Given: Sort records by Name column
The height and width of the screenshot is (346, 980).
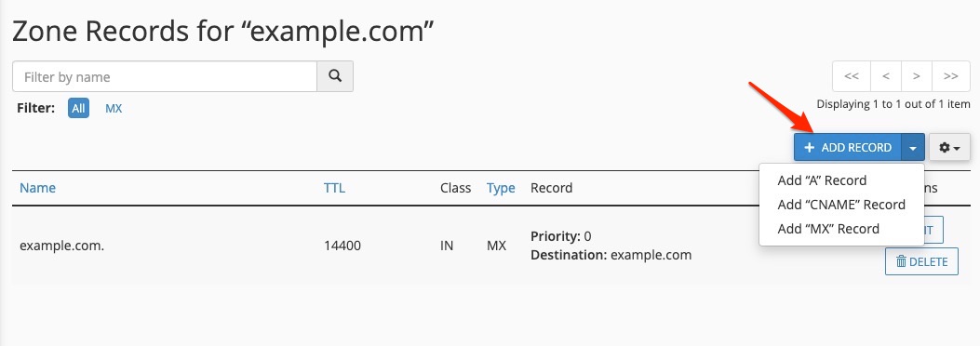Looking at the screenshot, I should (37, 188).
